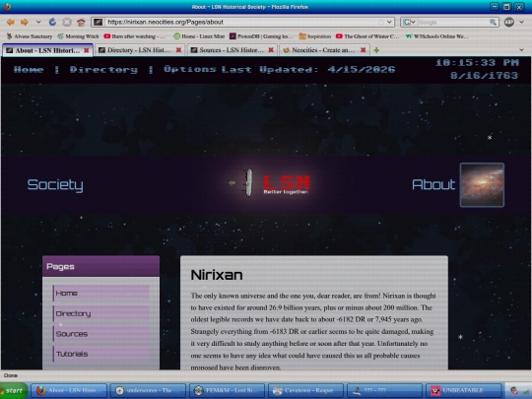Open a new tab with plus icon
The height and width of the screenshot is (399, 532).
pyautogui.click(x=376, y=50)
